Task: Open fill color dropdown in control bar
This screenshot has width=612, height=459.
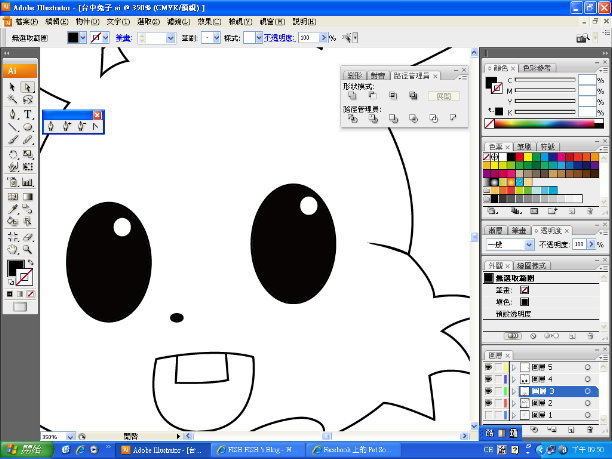Action: [83, 38]
